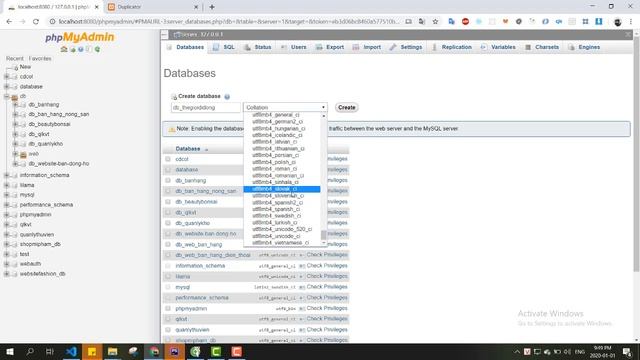Go back with the browser back arrow

pyautogui.click(x=9, y=22)
